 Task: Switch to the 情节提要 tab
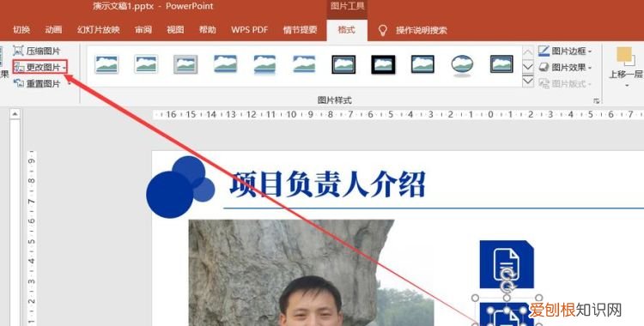pyautogui.click(x=300, y=29)
